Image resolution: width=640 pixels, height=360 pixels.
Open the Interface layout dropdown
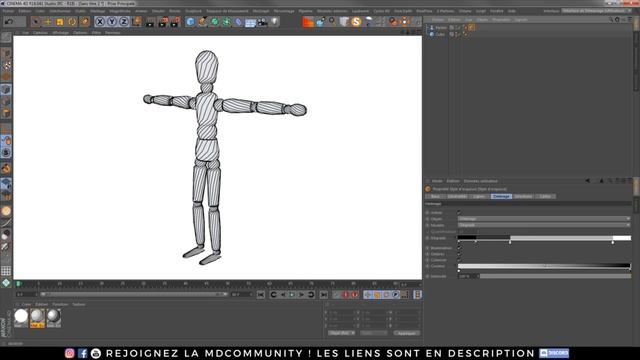[597, 11]
